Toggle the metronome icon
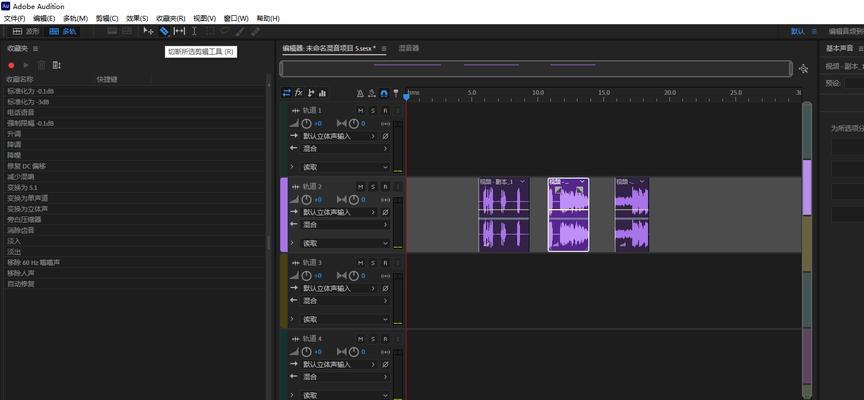This screenshot has width=864, height=400. [x=360, y=94]
